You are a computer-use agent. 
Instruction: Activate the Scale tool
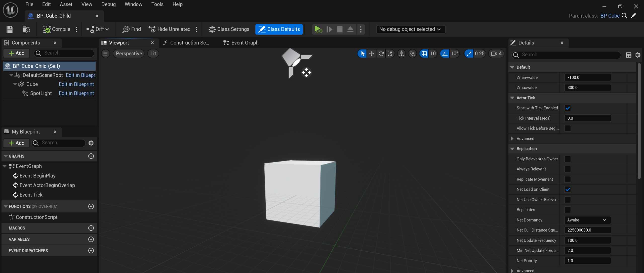pos(390,54)
